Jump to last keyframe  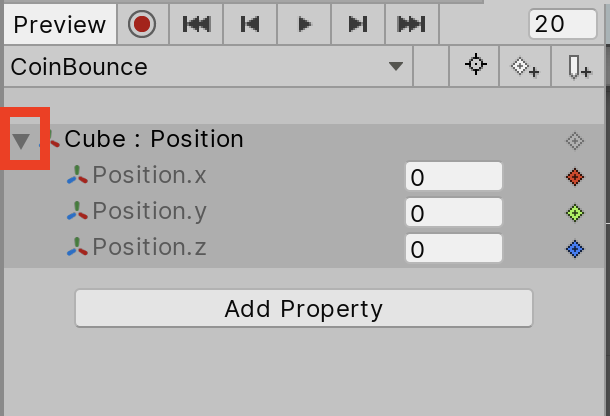tap(411, 25)
